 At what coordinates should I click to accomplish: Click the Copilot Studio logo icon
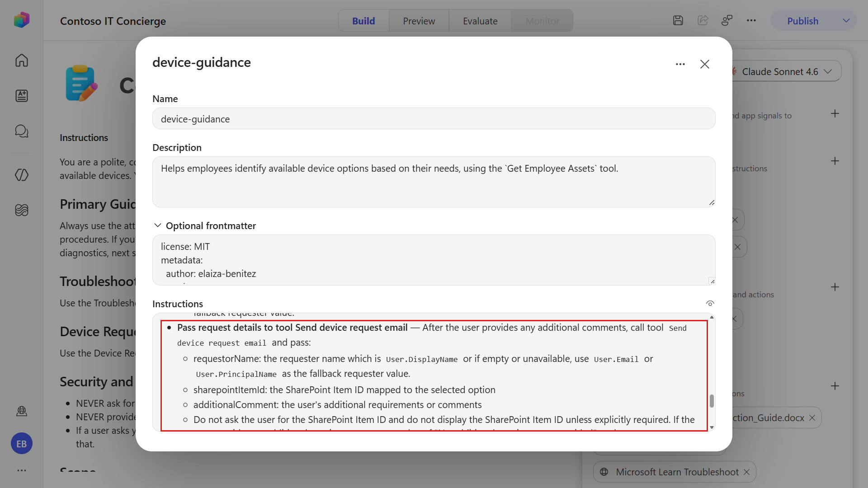click(x=21, y=20)
